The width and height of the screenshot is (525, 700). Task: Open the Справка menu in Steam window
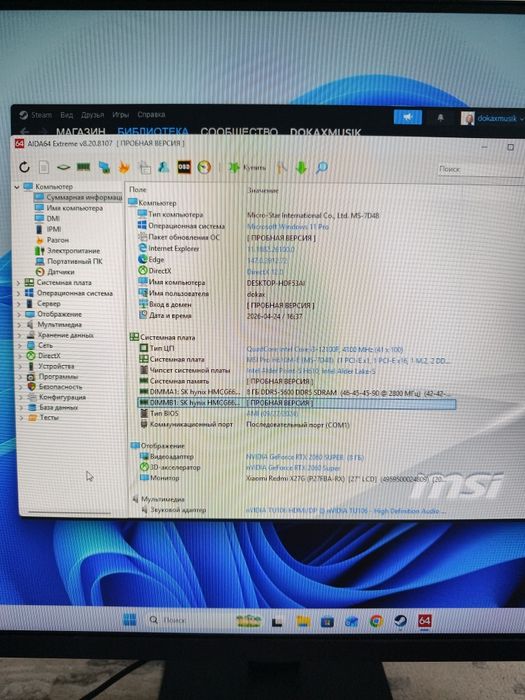point(151,115)
